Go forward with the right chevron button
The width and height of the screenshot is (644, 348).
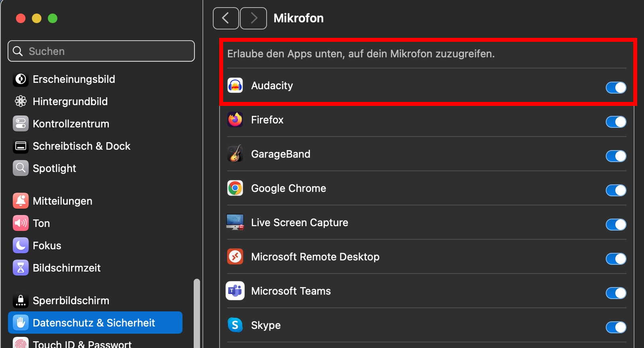[x=253, y=18]
